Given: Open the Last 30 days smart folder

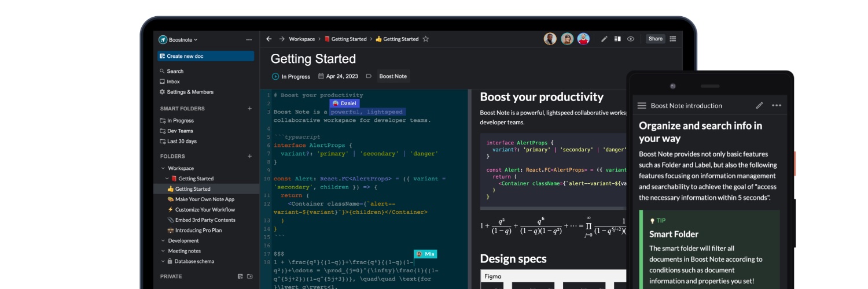Looking at the screenshot, I should 178,142.
